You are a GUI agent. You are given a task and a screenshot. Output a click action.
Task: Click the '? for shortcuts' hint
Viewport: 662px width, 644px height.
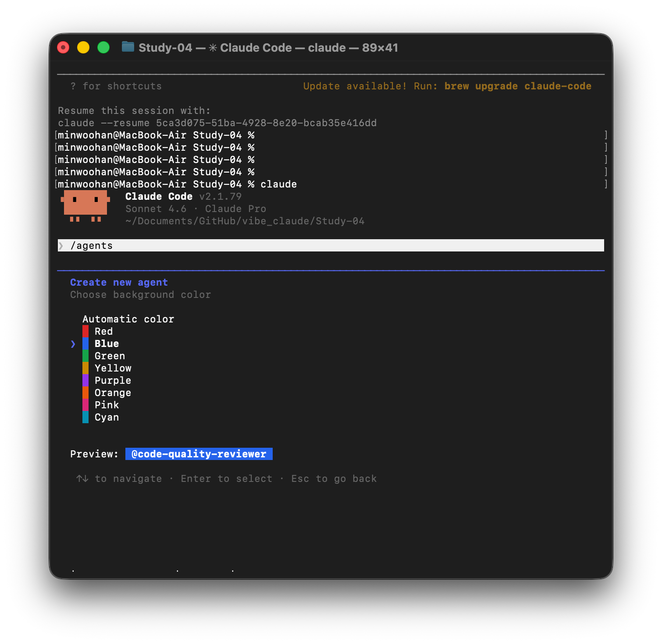pos(116,86)
